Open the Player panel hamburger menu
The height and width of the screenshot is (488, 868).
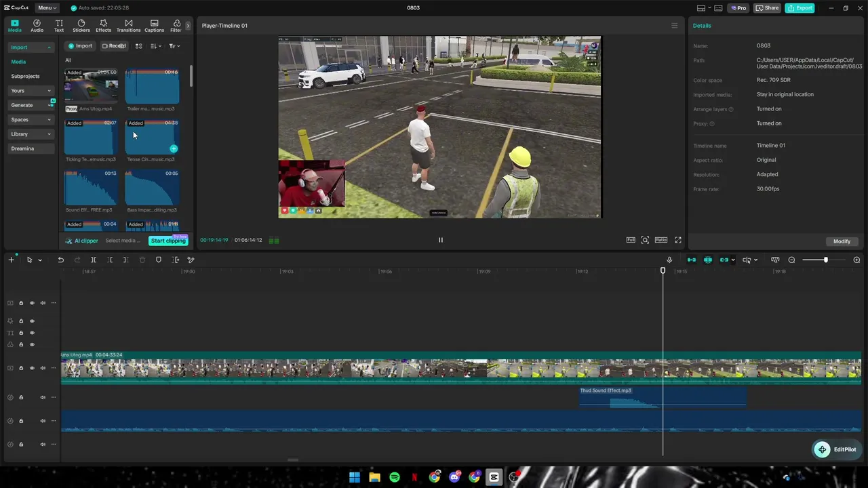pyautogui.click(x=674, y=26)
